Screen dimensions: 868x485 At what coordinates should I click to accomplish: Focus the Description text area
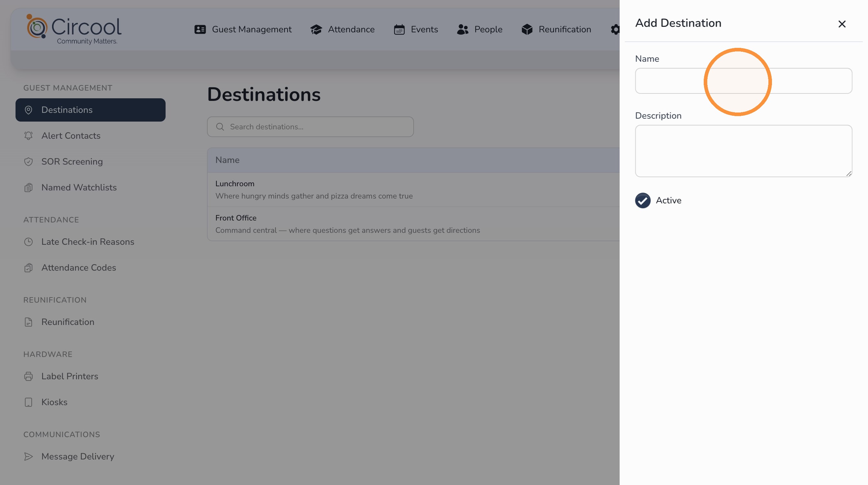click(x=744, y=151)
